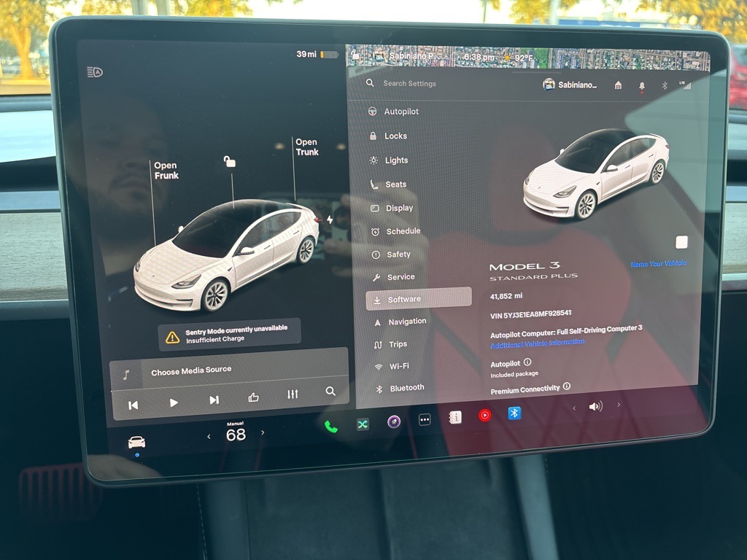Tap the play button in media player
Image resolution: width=747 pixels, height=560 pixels.
click(x=174, y=402)
